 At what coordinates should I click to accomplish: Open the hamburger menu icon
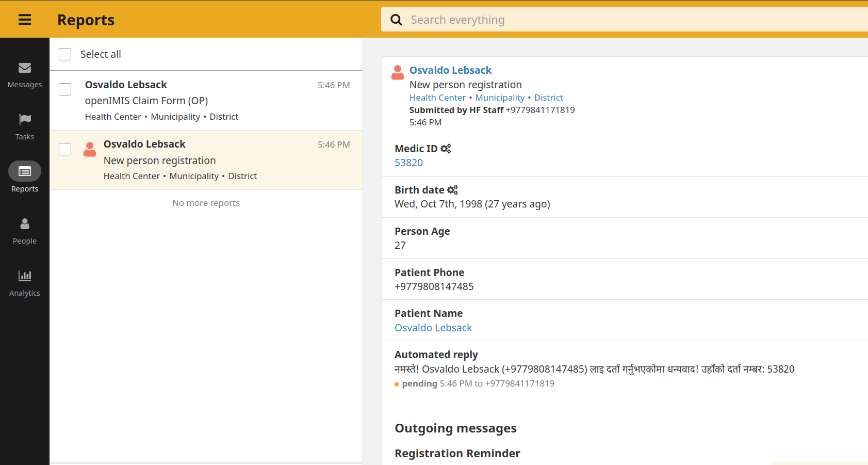tap(25, 20)
